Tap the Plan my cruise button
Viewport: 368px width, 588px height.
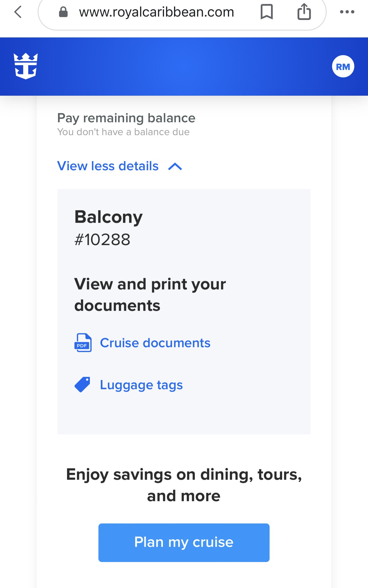point(184,543)
